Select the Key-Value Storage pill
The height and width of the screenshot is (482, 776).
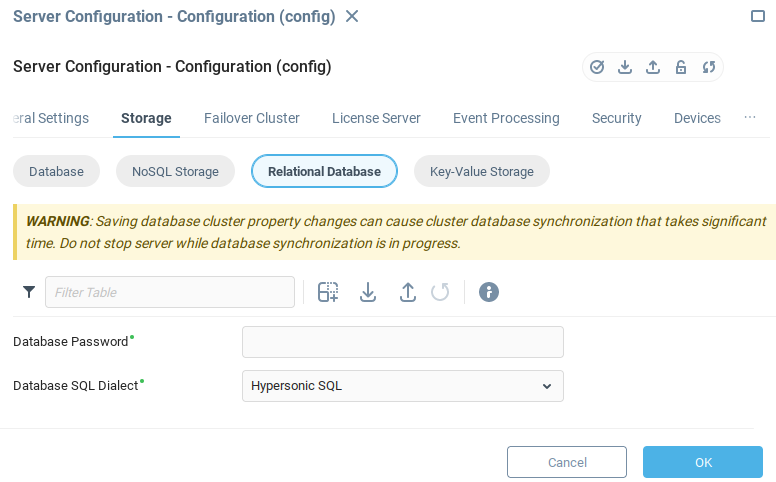[482, 171]
